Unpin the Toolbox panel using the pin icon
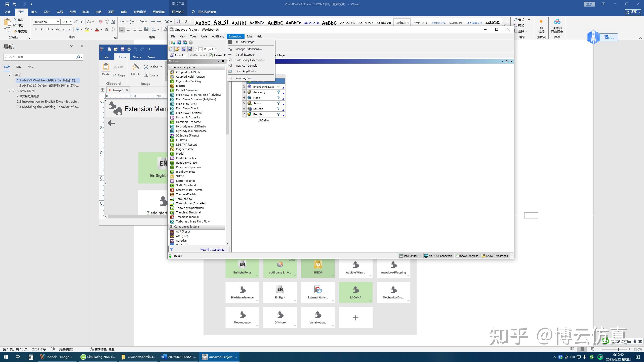Viewport: 644px width, 362px height. tap(223, 61)
